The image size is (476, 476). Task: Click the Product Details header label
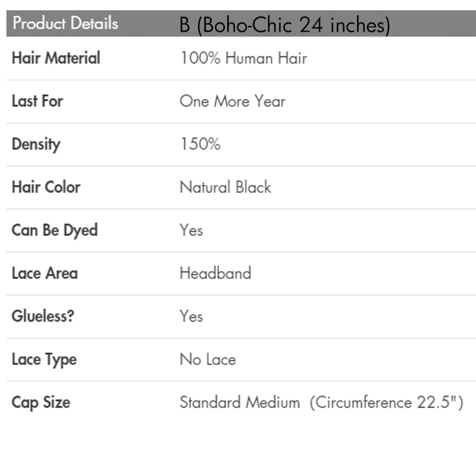click(65, 23)
